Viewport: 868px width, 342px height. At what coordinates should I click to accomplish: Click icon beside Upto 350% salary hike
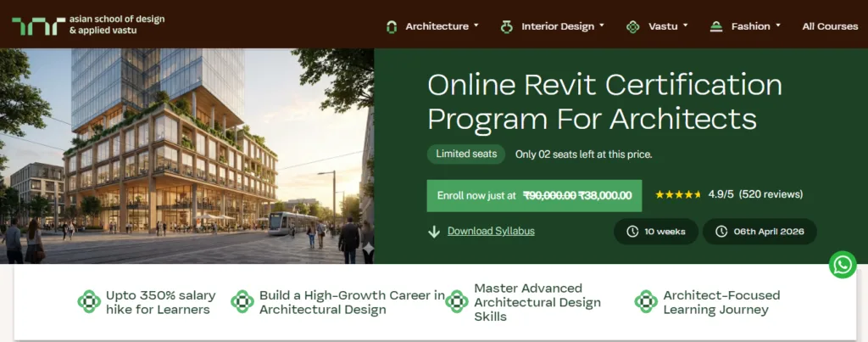coord(89,301)
